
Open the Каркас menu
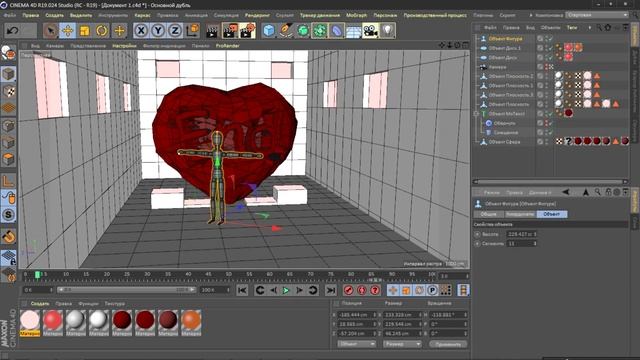click(142, 15)
